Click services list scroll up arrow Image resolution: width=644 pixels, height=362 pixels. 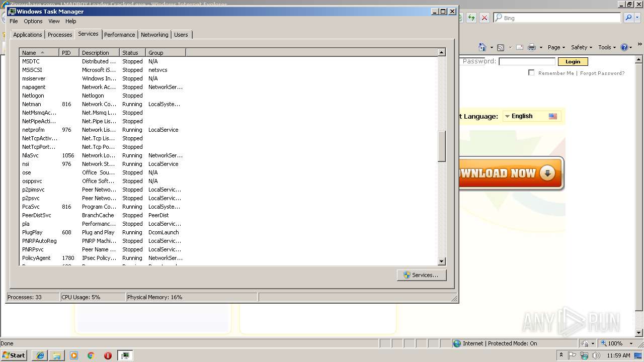[x=442, y=52]
